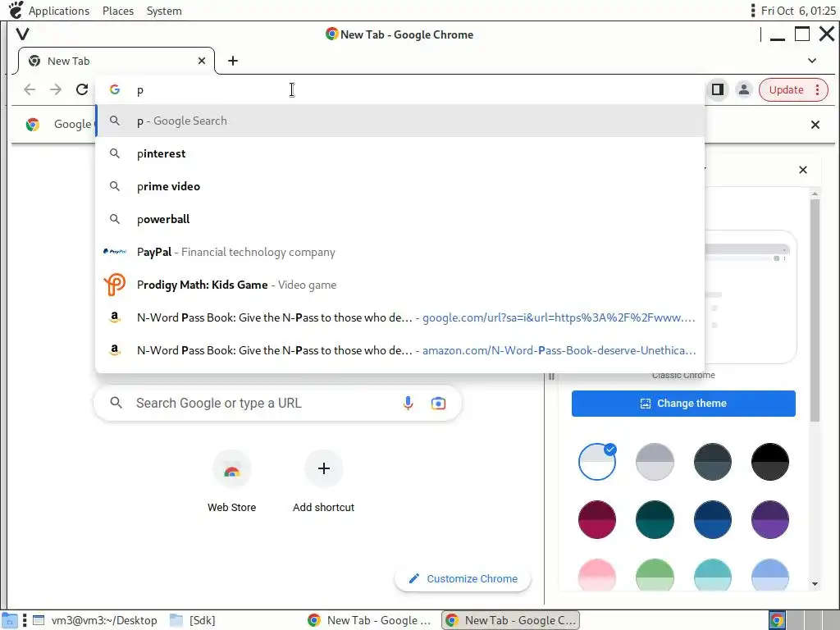Switch to first New Tab - Google taskbar entry
The width and height of the screenshot is (840, 630).
pos(370,620)
